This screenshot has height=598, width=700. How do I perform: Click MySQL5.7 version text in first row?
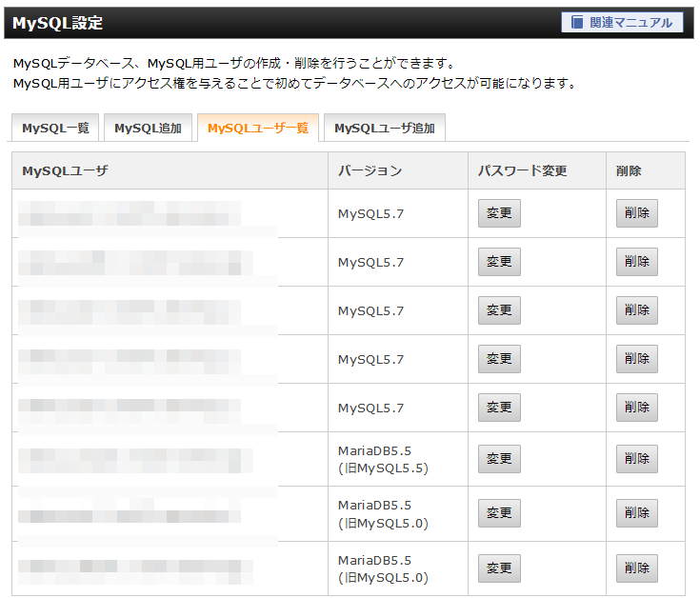370,213
